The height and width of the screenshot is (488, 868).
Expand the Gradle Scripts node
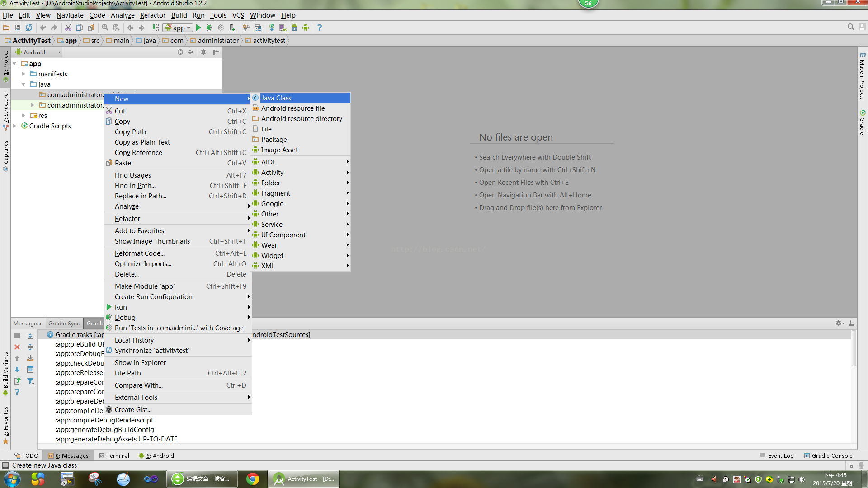pyautogui.click(x=15, y=126)
